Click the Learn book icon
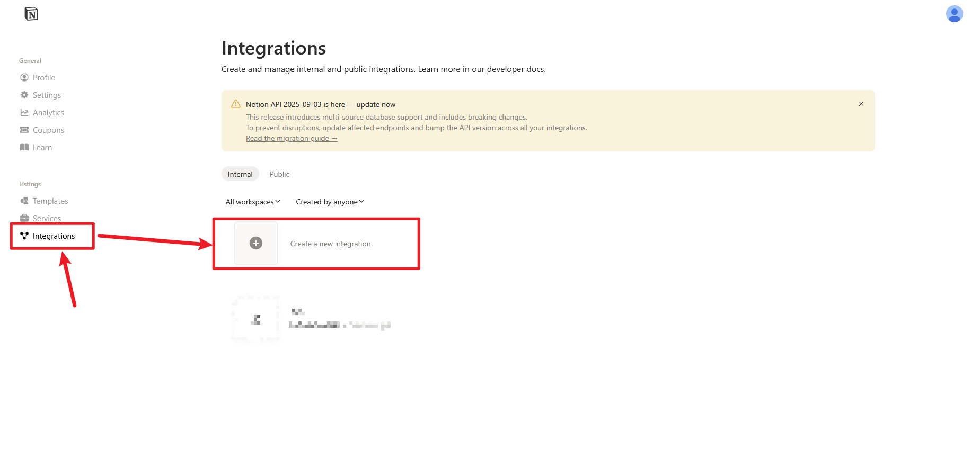The image size is (980, 458). (x=24, y=147)
